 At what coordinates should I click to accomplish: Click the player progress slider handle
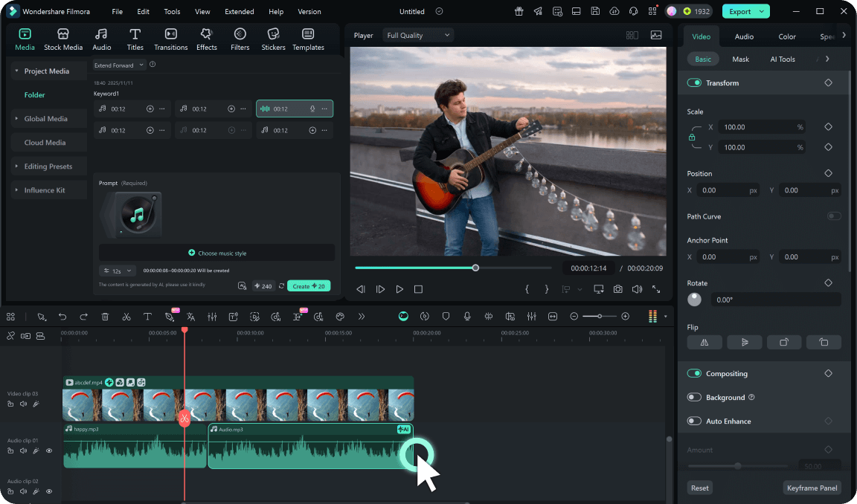pos(475,268)
